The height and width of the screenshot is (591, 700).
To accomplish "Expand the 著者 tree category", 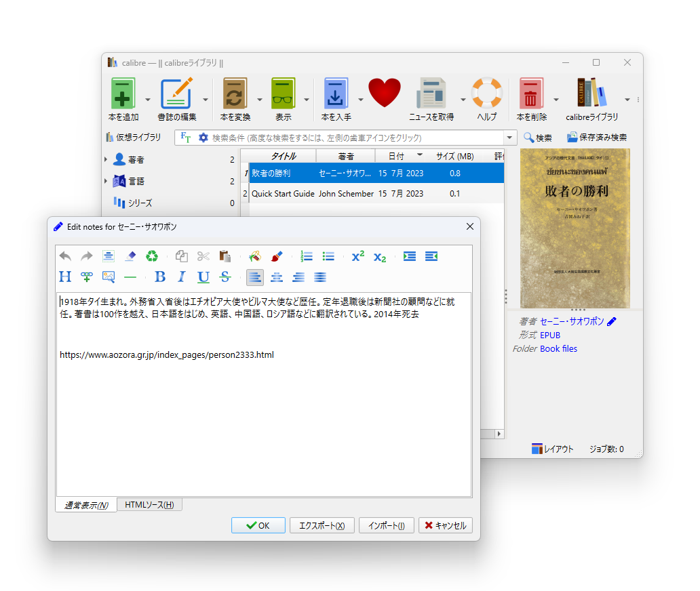I will pos(106,159).
